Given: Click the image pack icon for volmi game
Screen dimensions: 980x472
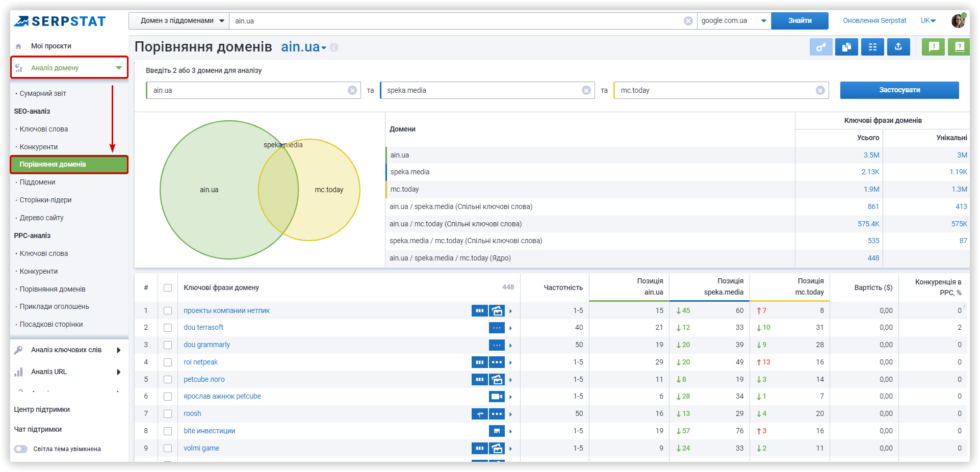Looking at the screenshot, I should [497, 449].
